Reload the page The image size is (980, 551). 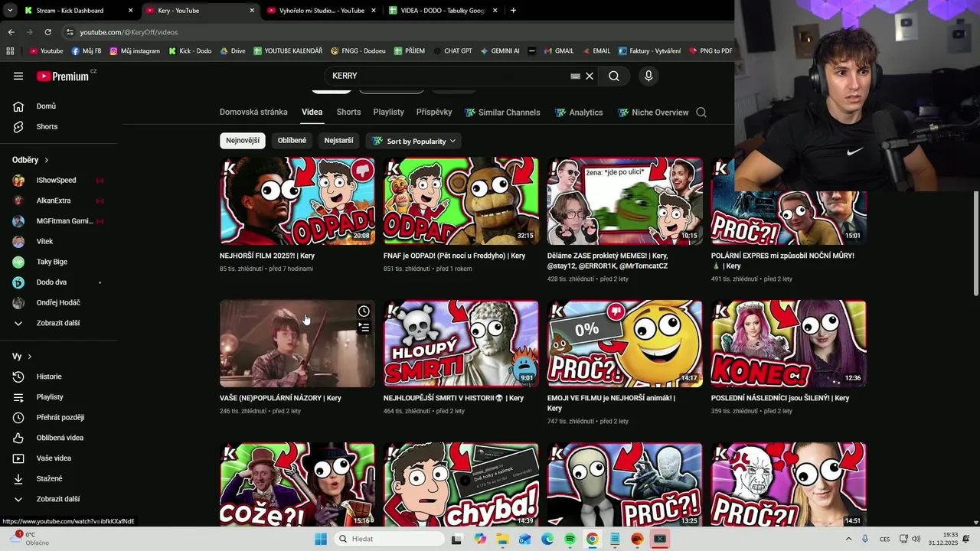coord(47,32)
